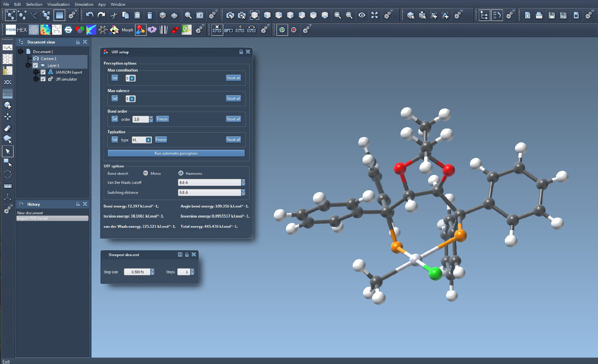The image size is (598, 364).
Task: Select Import XYZ model history entry
Action: pyautogui.click(x=52, y=218)
